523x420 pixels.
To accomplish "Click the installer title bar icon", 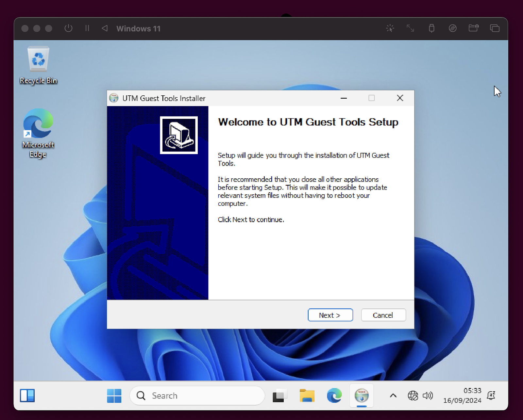I will [x=114, y=98].
